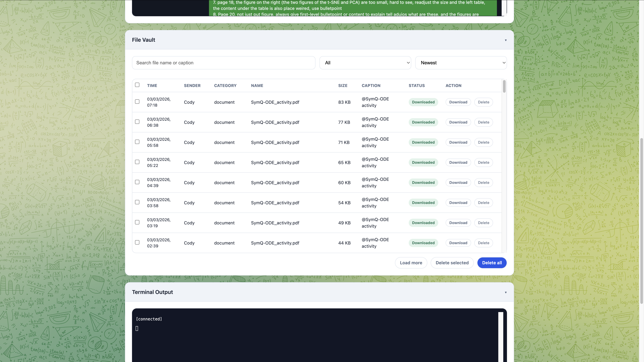Viewport: 644px width, 362px height.
Task: Click the document category cell in 03:19 row
Action: click(x=224, y=223)
